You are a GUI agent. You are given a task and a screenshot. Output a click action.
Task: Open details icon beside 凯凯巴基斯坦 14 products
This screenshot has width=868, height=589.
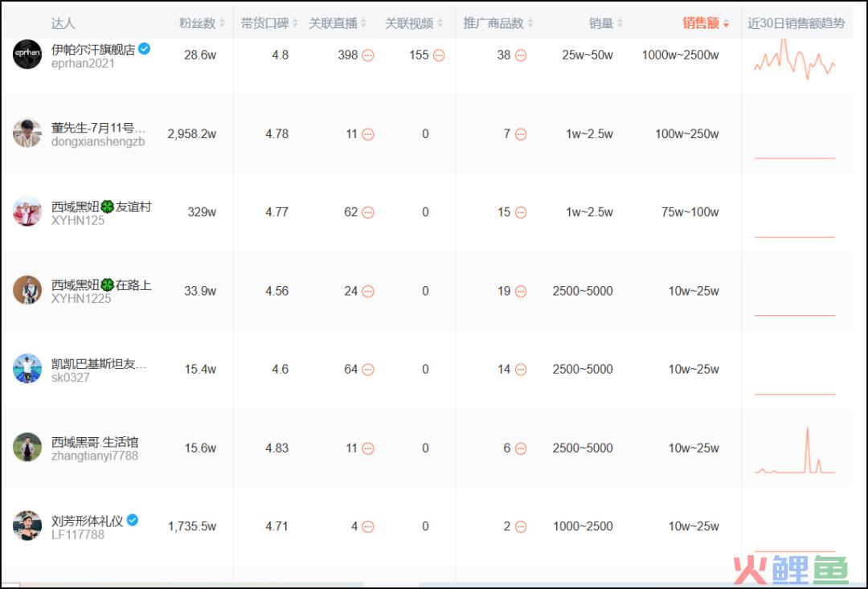click(520, 370)
